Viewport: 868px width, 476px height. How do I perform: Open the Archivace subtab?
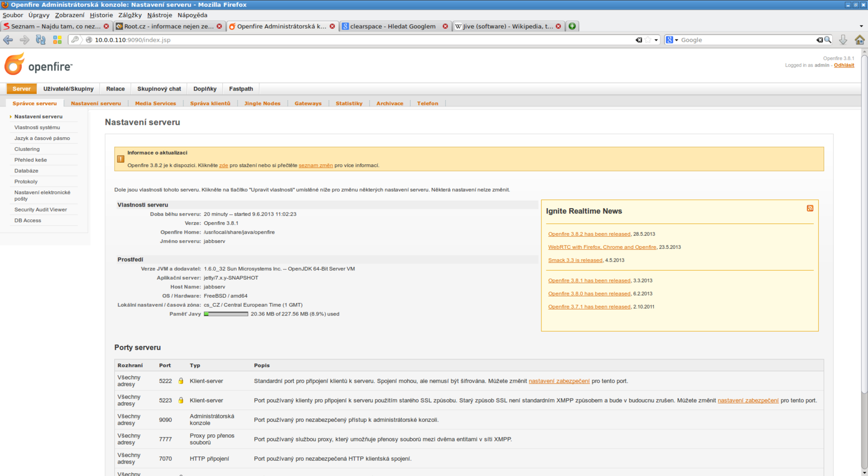pyautogui.click(x=390, y=104)
